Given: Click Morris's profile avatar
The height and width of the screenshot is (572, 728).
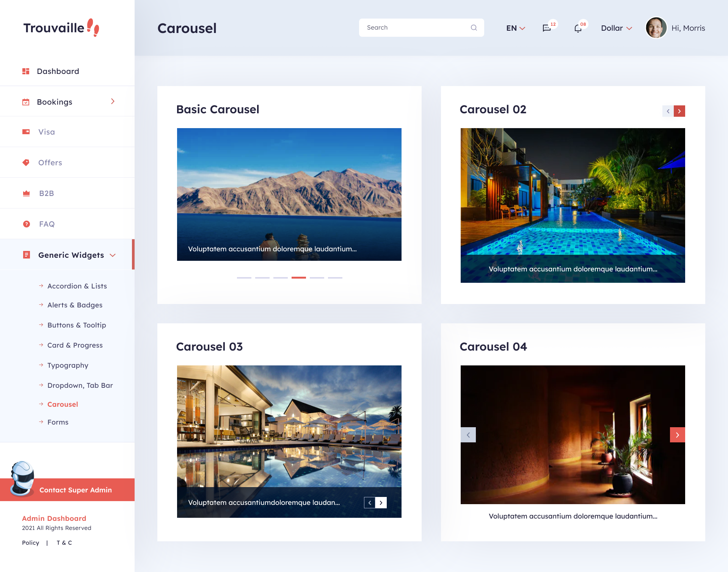Looking at the screenshot, I should click(x=656, y=28).
